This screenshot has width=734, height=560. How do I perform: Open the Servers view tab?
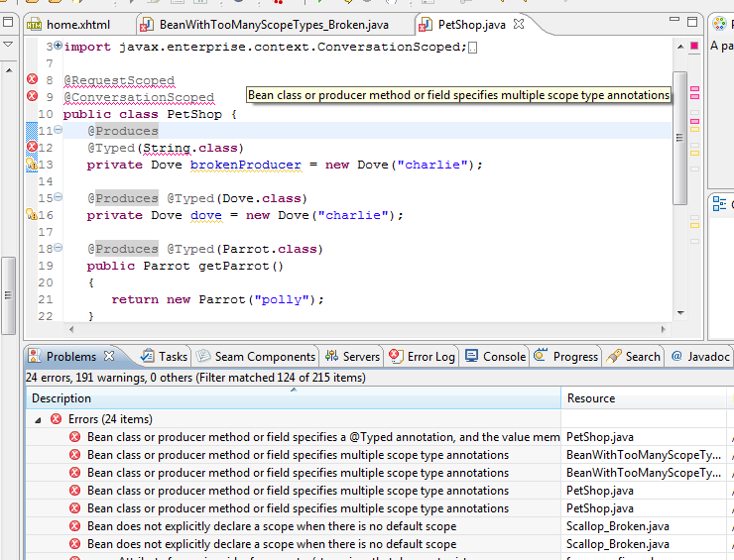(352, 357)
